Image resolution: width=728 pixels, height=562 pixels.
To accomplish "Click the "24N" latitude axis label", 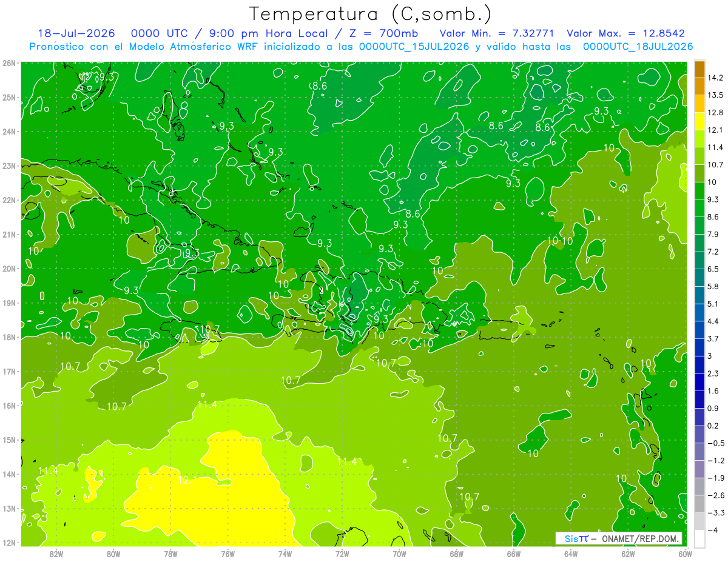I will pyautogui.click(x=8, y=132).
